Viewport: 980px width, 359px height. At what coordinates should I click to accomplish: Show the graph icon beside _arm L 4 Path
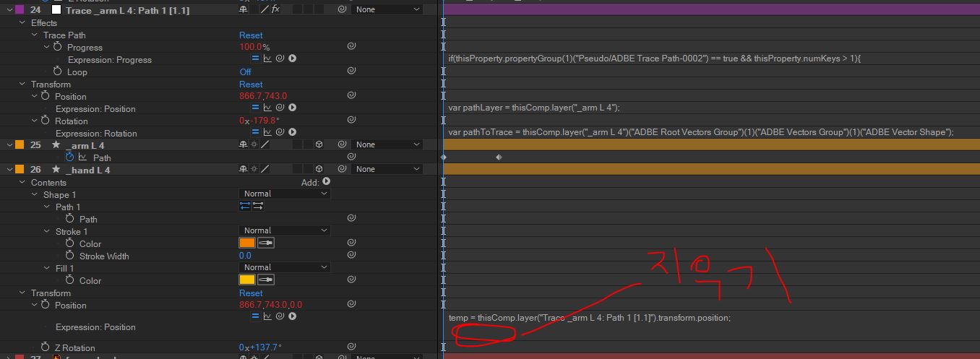point(82,157)
